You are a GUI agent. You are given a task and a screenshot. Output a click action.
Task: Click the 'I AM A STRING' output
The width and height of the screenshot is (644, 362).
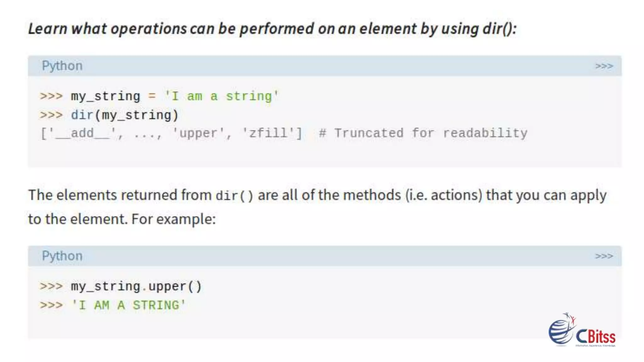point(129,305)
